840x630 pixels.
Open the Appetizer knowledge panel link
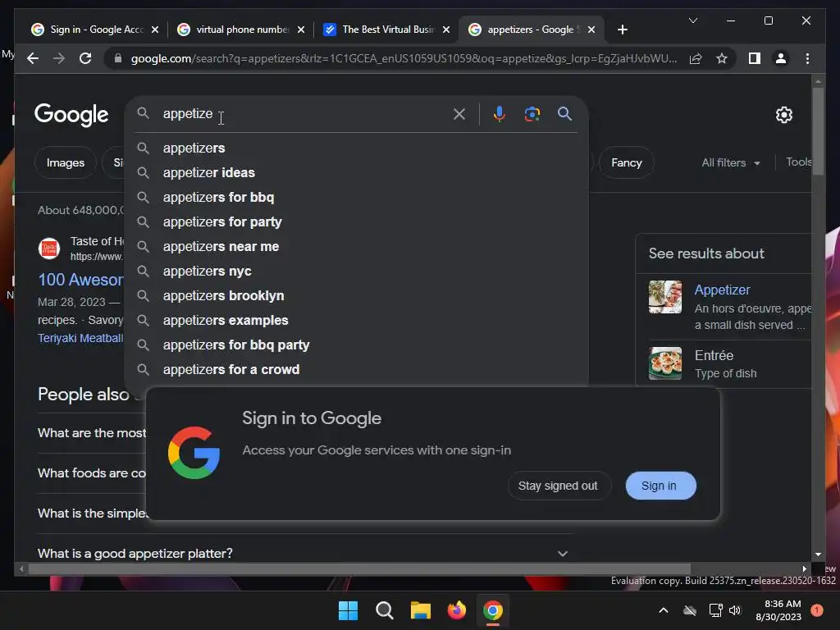(722, 290)
